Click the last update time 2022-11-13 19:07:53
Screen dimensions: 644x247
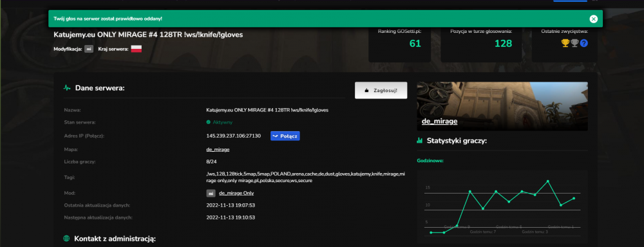click(x=231, y=205)
